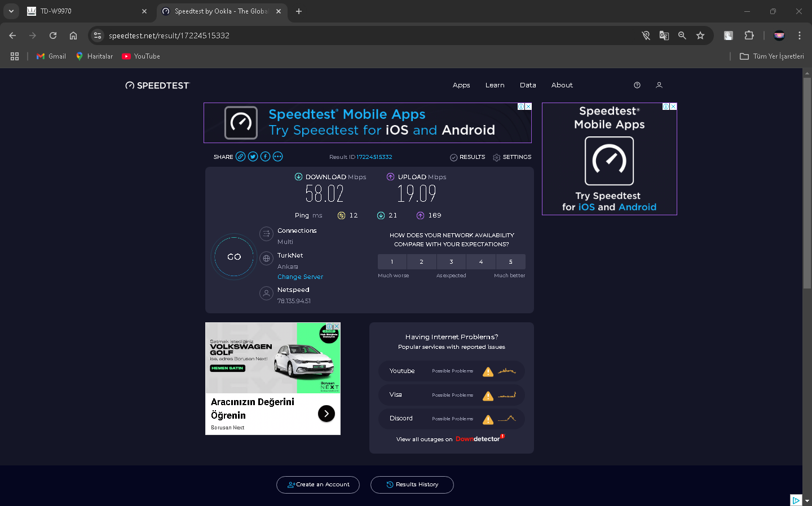Screen dimensions: 812x506
Task: Open a new browser tab
Action: click(299, 11)
